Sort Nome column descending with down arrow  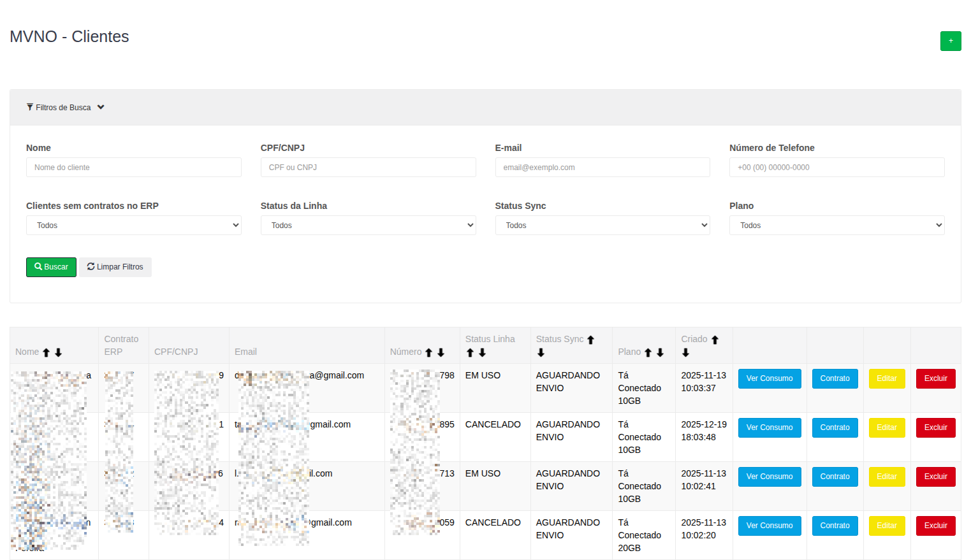tap(58, 352)
